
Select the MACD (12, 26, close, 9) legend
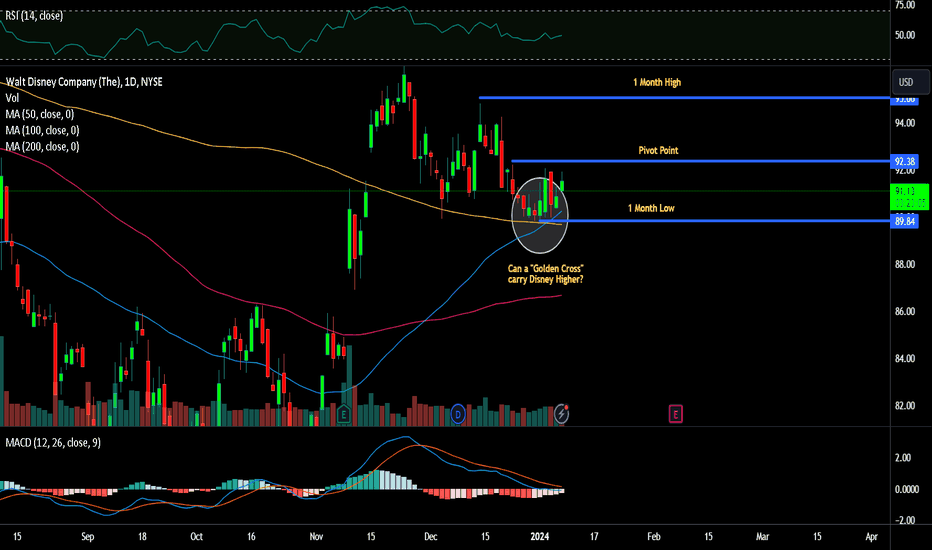point(53,442)
